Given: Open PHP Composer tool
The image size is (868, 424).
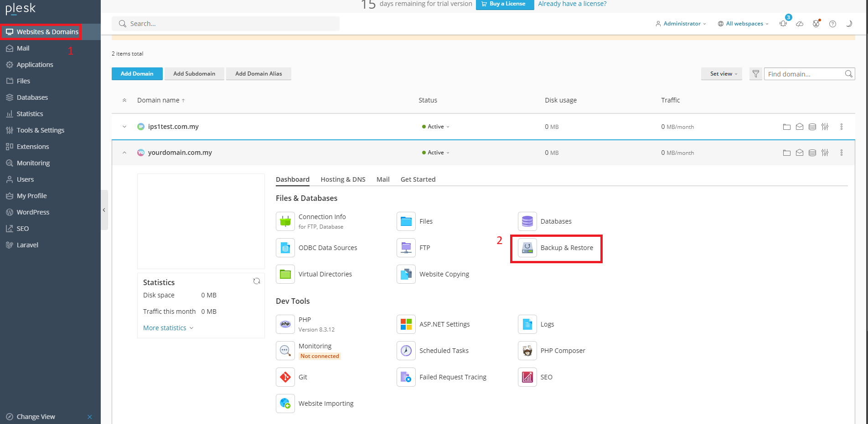Looking at the screenshot, I should tap(563, 351).
